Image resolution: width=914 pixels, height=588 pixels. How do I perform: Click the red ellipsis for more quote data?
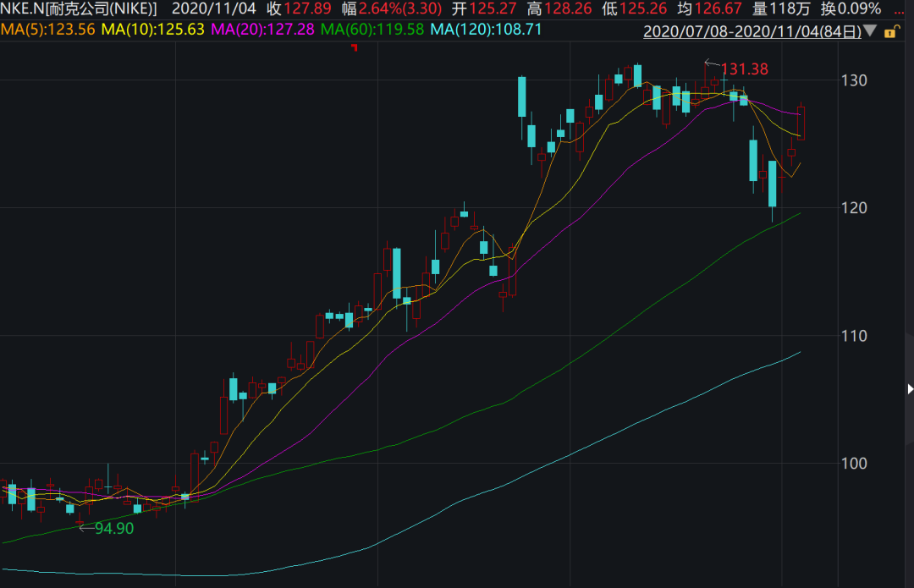point(899,9)
